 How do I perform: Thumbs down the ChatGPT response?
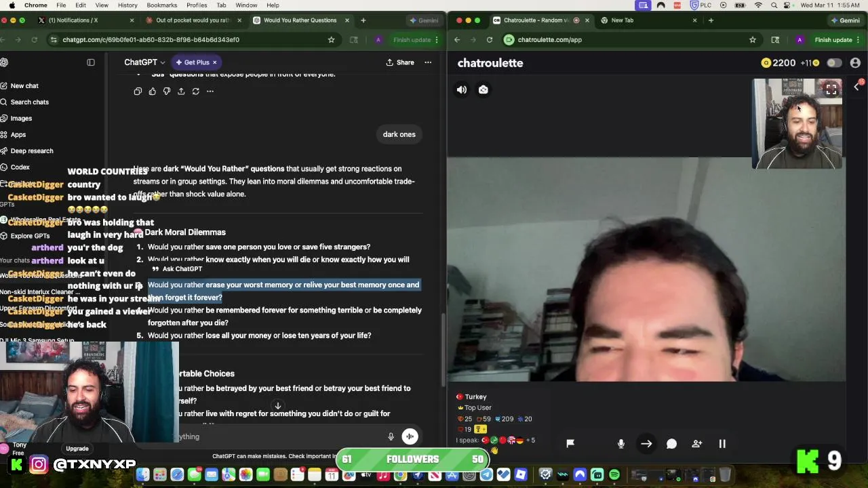pyautogui.click(x=166, y=91)
